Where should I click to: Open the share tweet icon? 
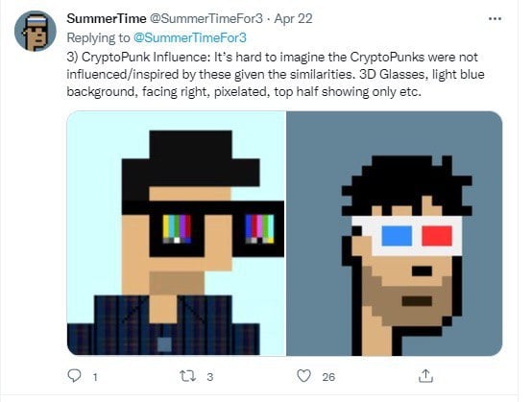tap(425, 376)
